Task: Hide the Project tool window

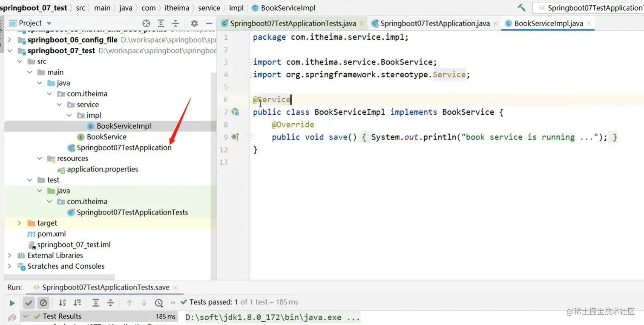Action: tap(209, 23)
